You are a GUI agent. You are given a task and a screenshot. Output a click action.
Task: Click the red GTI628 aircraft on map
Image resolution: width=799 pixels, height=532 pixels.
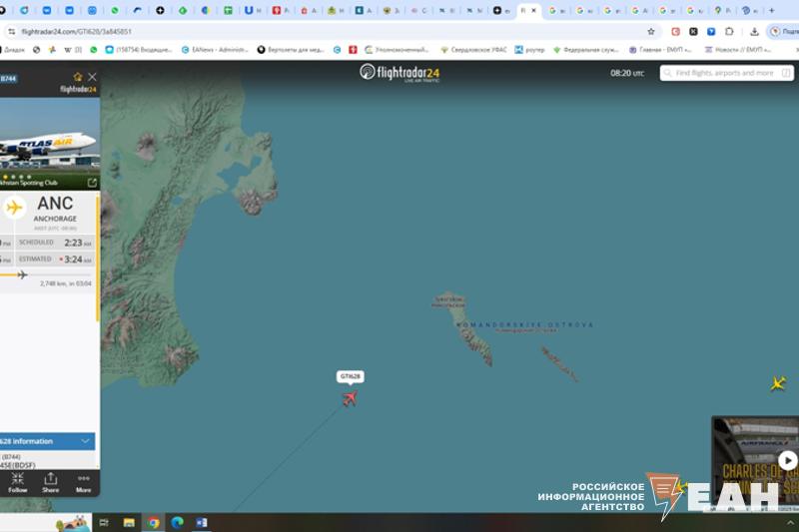point(350,399)
